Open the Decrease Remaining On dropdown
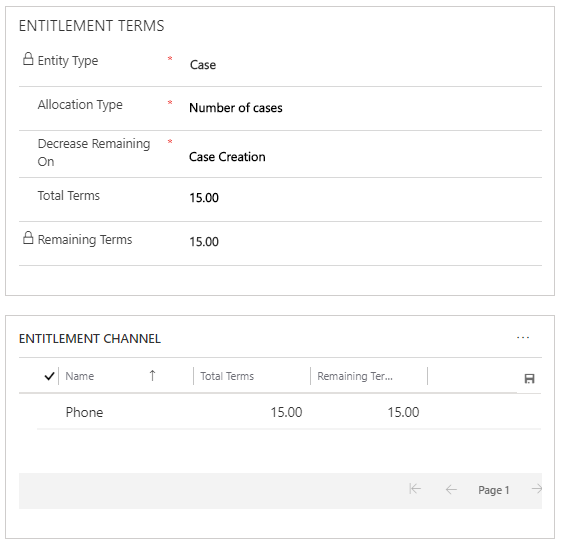 (227, 157)
